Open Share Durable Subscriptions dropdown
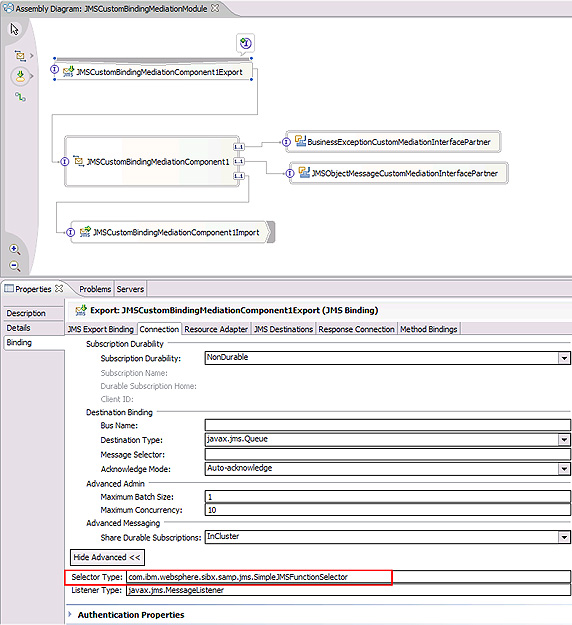 click(x=564, y=538)
